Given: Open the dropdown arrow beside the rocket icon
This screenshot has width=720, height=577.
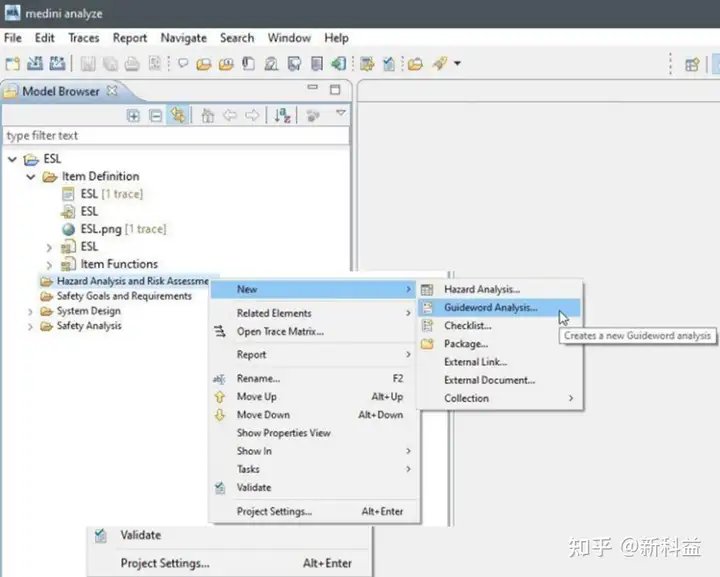Looking at the screenshot, I should [x=457, y=63].
